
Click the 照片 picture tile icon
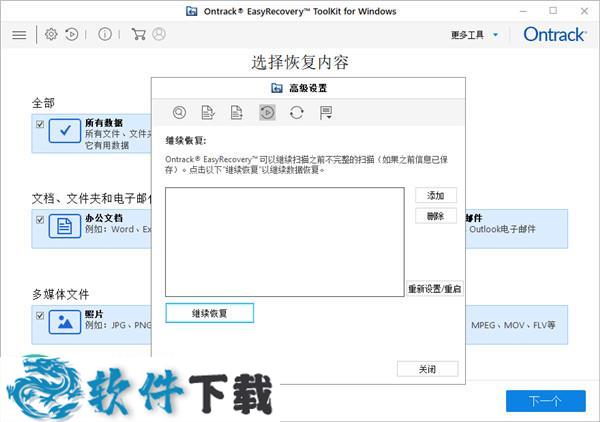click(x=65, y=322)
